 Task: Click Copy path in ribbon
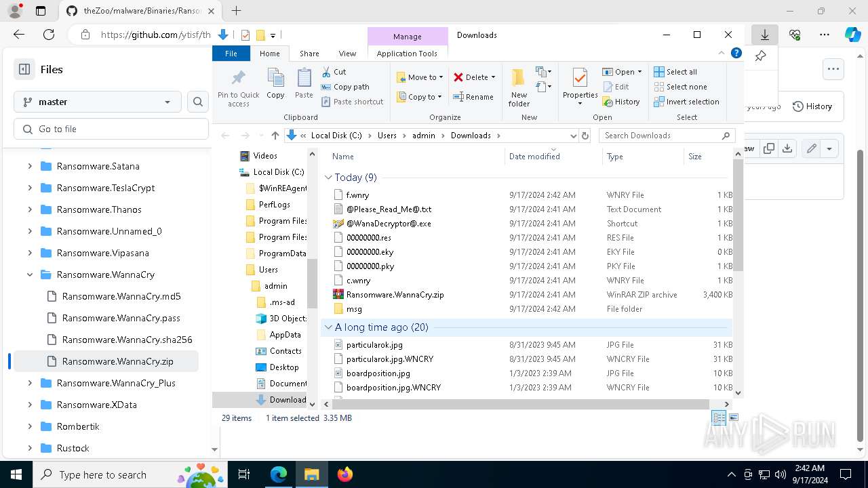(345, 87)
